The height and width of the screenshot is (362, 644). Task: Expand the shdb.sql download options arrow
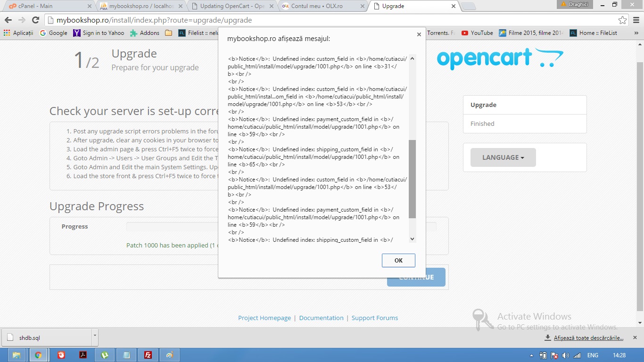(95, 337)
